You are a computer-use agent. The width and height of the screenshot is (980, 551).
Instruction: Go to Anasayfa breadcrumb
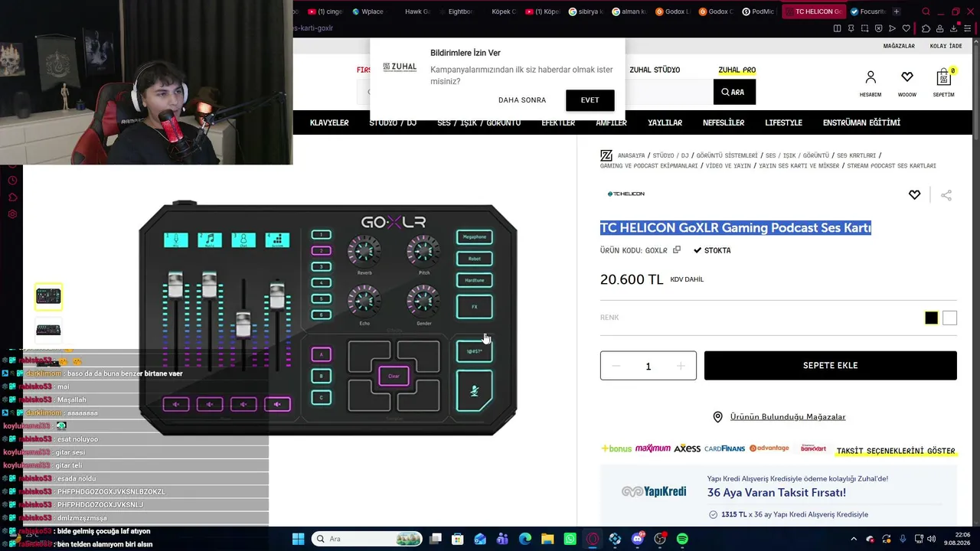tap(631, 155)
